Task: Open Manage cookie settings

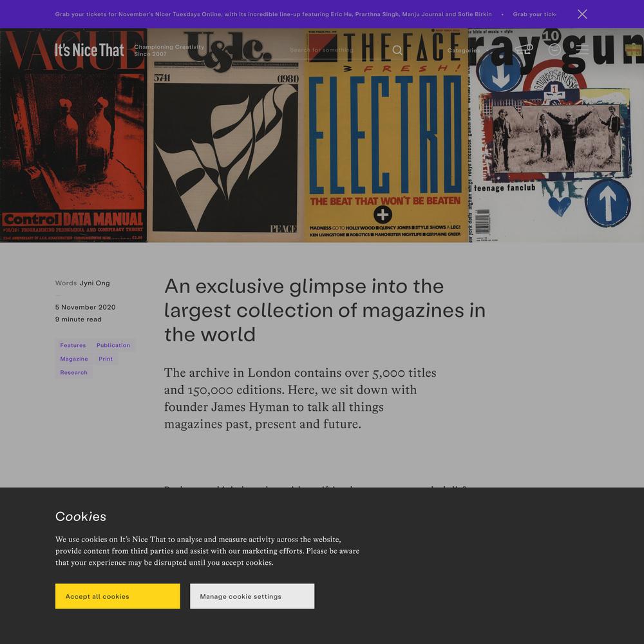Action: tap(252, 596)
